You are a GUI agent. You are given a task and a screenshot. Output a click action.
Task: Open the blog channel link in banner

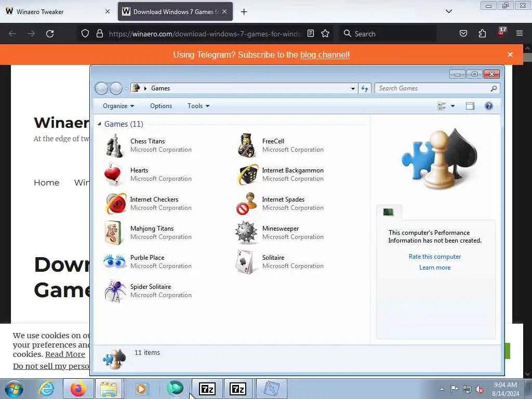click(x=325, y=55)
